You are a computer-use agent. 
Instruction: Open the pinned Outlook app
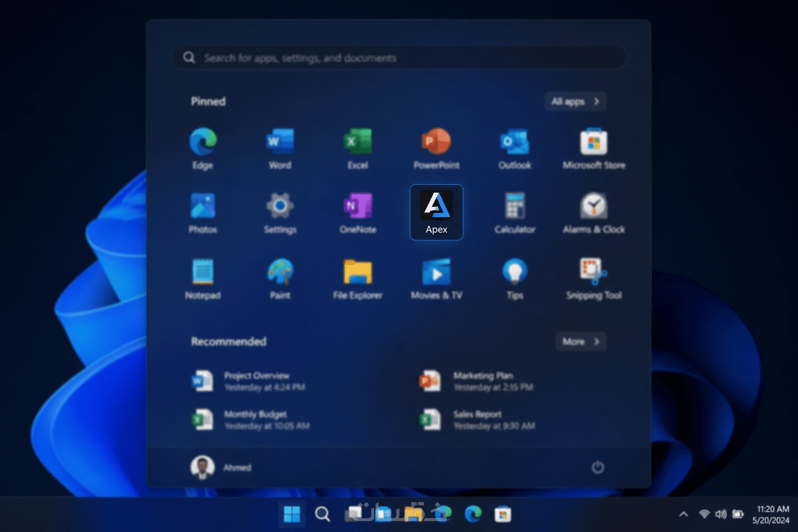coord(515,149)
